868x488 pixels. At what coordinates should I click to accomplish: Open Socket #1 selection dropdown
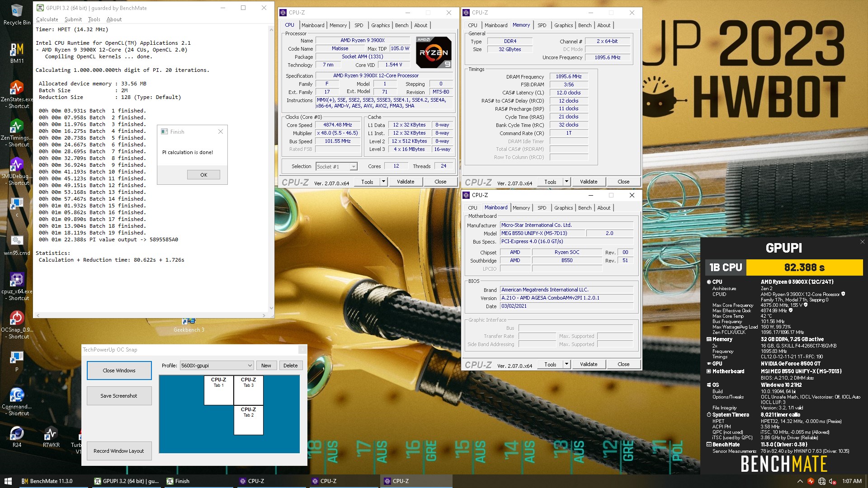click(336, 167)
